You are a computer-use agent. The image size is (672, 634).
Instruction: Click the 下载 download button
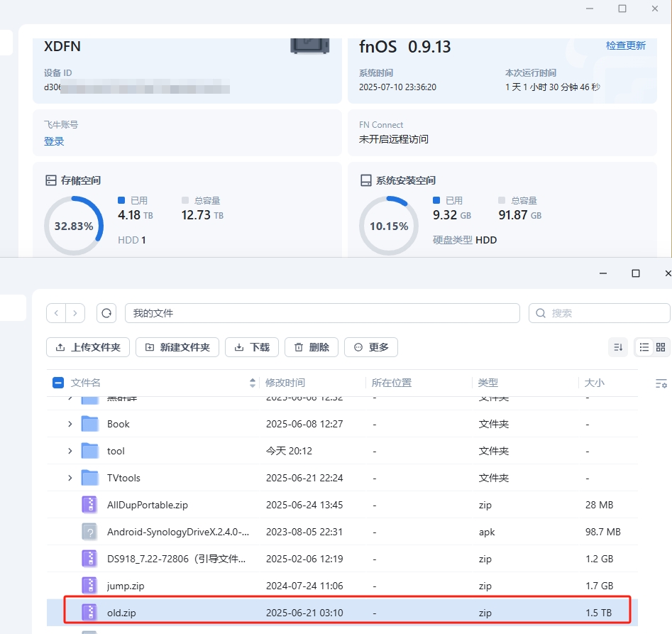tap(252, 347)
